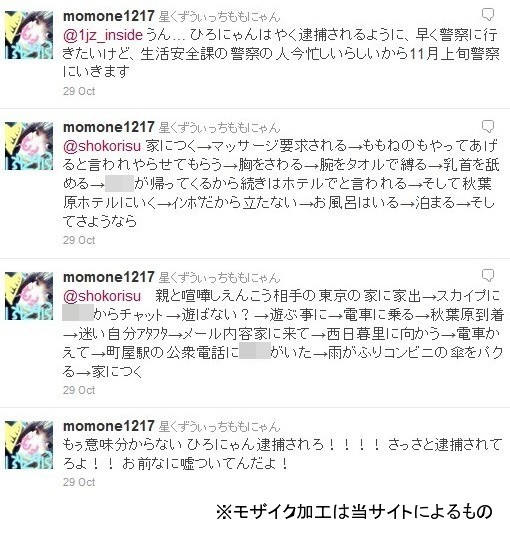This screenshot has width=510, height=533.
Task: Click the reply bubble icon on the first tweet
Action: [x=488, y=15]
